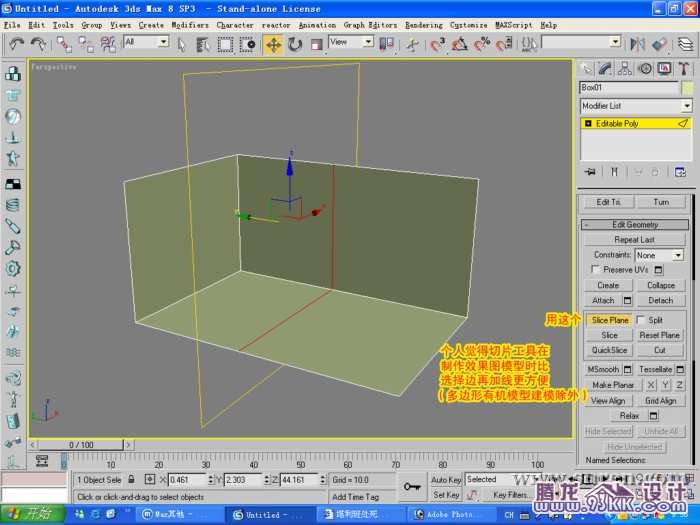Click the Mirror tool icon

(x=638, y=44)
